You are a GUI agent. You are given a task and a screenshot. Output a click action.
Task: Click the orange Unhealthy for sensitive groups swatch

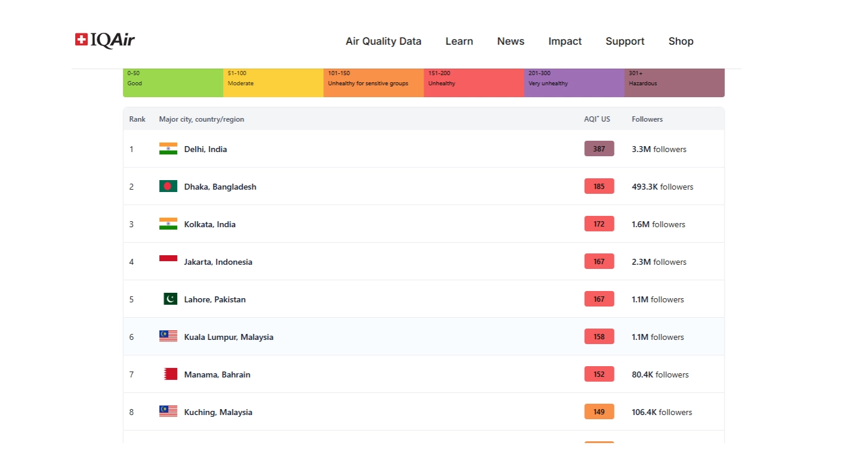coord(373,83)
